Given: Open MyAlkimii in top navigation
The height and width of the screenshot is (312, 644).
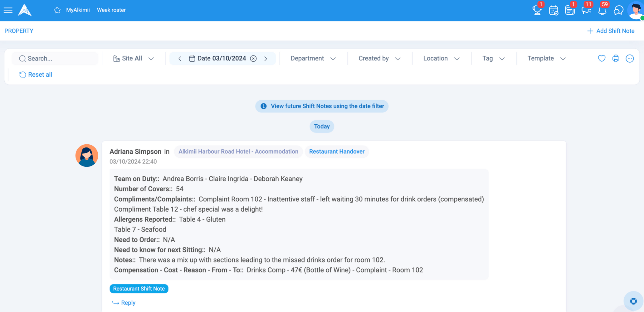Looking at the screenshot, I should (78, 10).
